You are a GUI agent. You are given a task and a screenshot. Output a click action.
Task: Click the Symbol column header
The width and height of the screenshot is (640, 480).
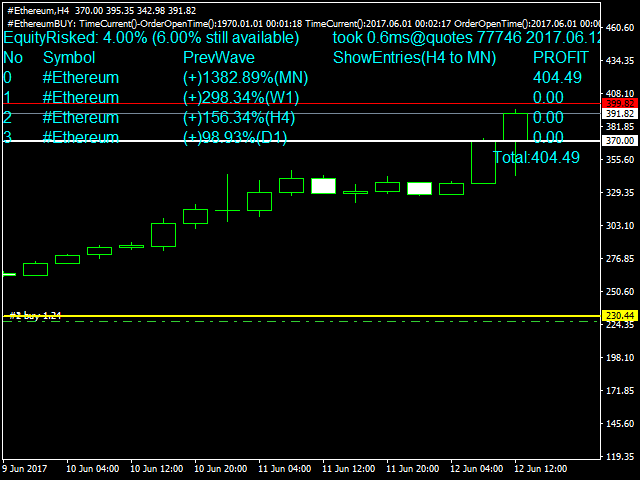pyautogui.click(x=69, y=58)
